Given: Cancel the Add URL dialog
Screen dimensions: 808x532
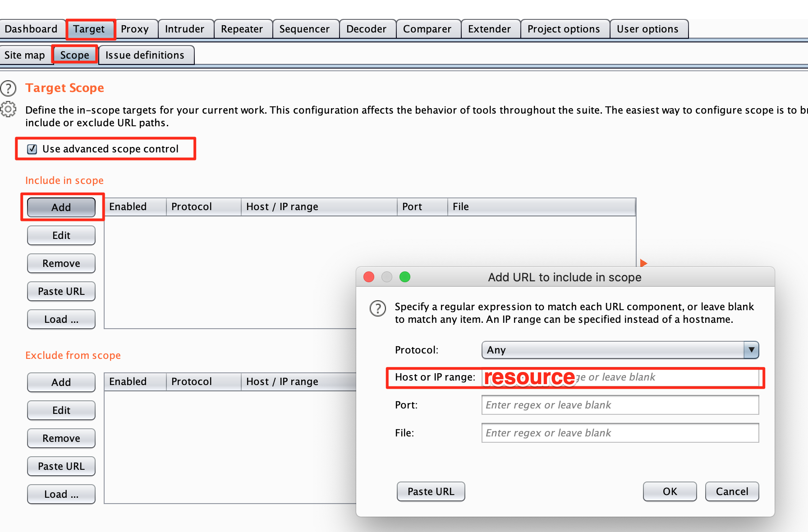Looking at the screenshot, I should (x=731, y=491).
